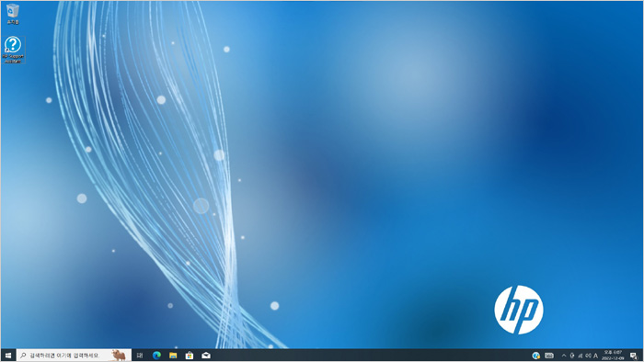644x362 pixels.
Task: Open the touch keyboard from the taskbar
Action: coord(549,356)
